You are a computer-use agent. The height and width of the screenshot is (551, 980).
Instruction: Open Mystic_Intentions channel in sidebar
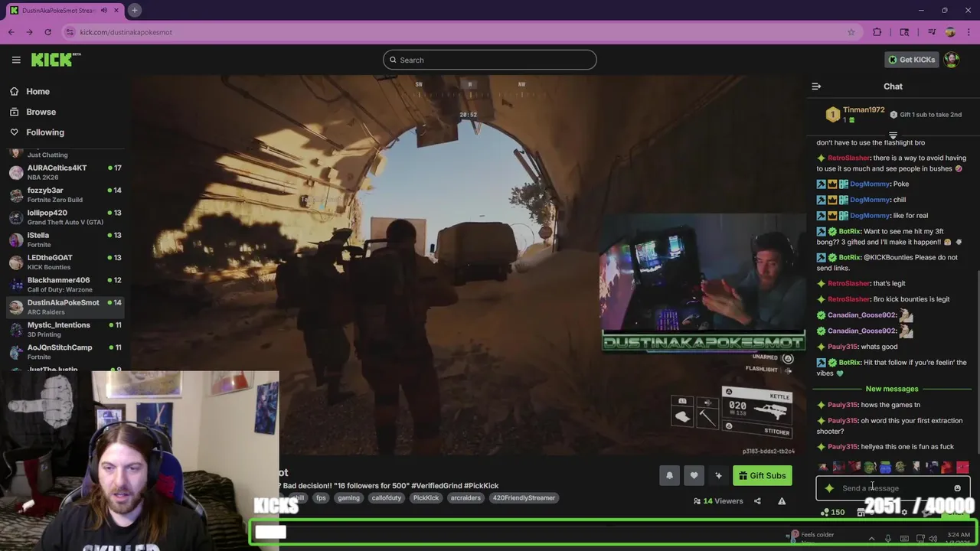[x=64, y=329]
